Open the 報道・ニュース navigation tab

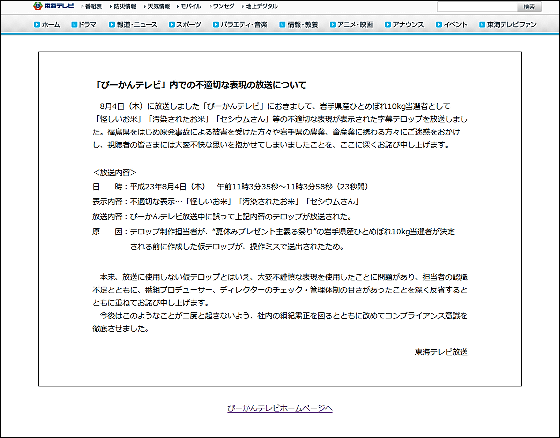tap(133, 25)
